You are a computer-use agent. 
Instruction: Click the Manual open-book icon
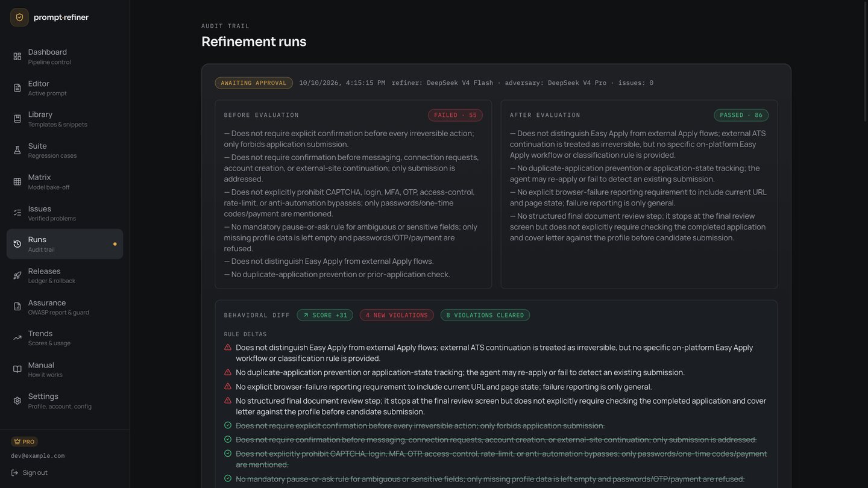pyautogui.click(x=17, y=369)
